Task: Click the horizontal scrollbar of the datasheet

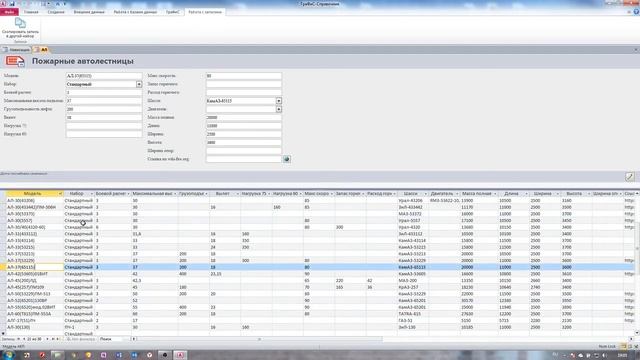Action: click(260, 339)
